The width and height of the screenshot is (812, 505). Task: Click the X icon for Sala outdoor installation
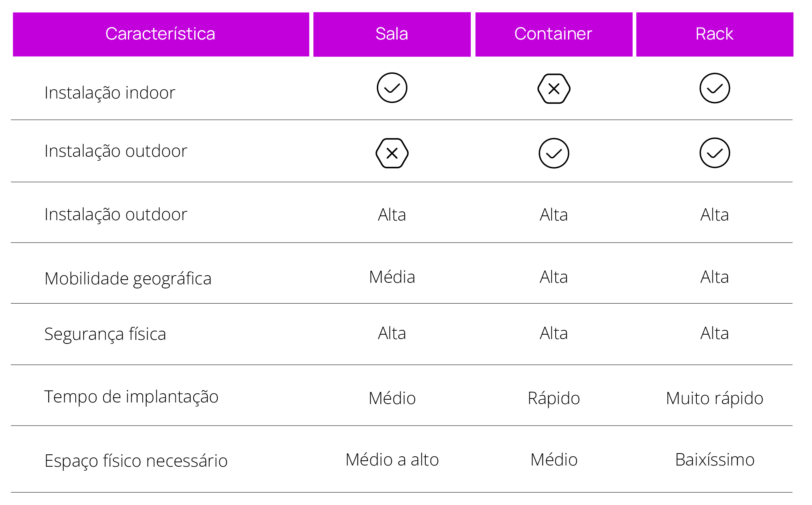[x=392, y=153]
